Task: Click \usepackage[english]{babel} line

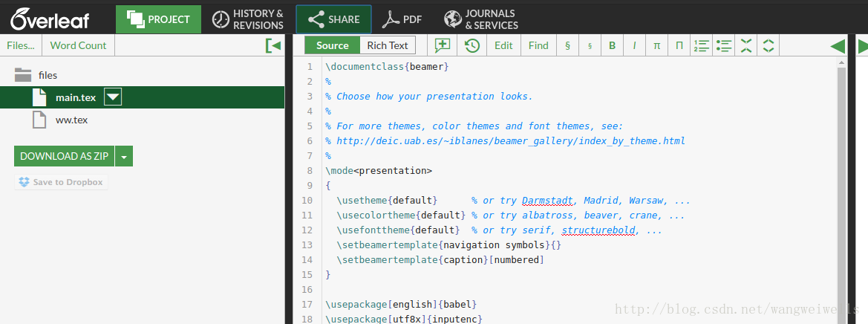Action: (402, 304)
